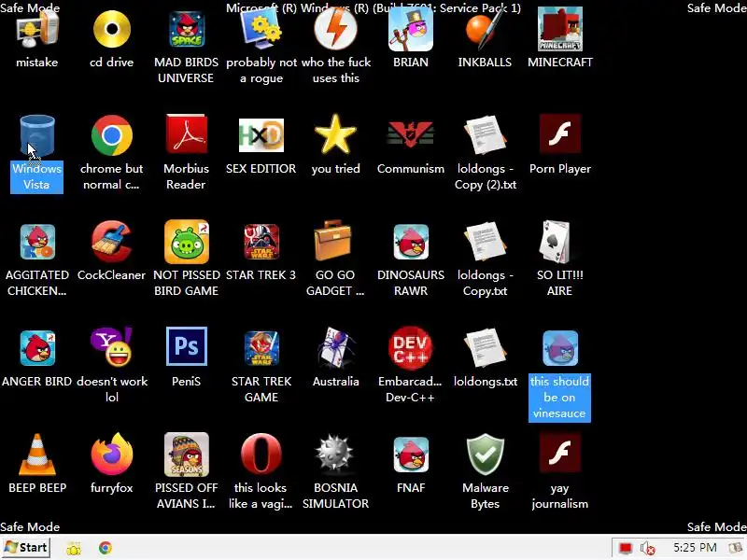Viewport: 747px width, 560px height.
Task: Open the FNAF red bird icon
Action: click(x=411, y=455)
